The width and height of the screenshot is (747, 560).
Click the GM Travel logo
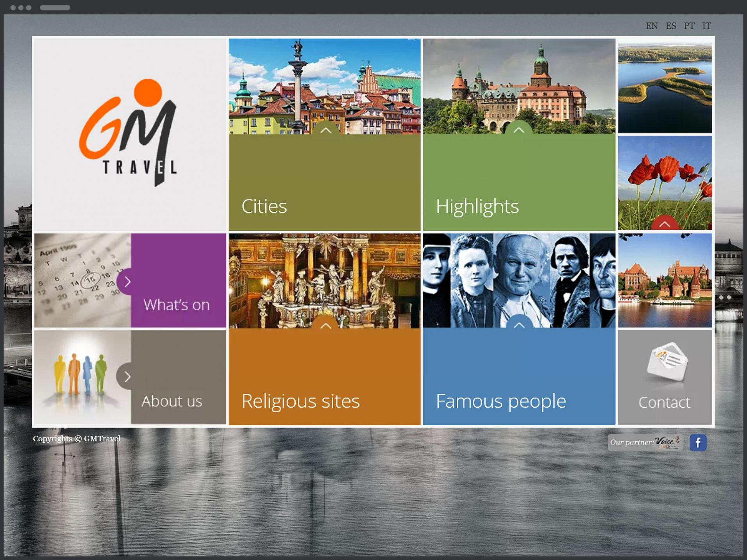click(x=129, y=133)
